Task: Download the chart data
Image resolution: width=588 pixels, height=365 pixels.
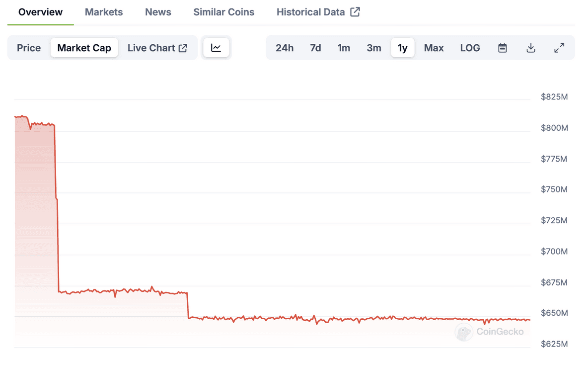Action: coord(531,48)
